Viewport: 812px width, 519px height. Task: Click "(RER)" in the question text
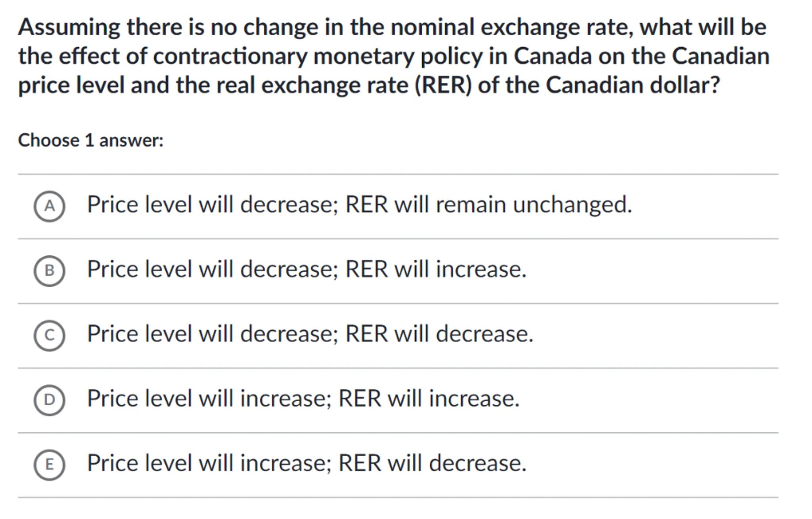443,85
